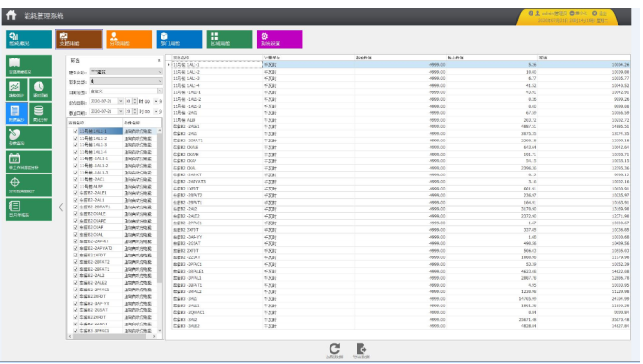Open the magenta 系统设置 gear tile
The image size is (643, 364).
(x=279, y=40)
